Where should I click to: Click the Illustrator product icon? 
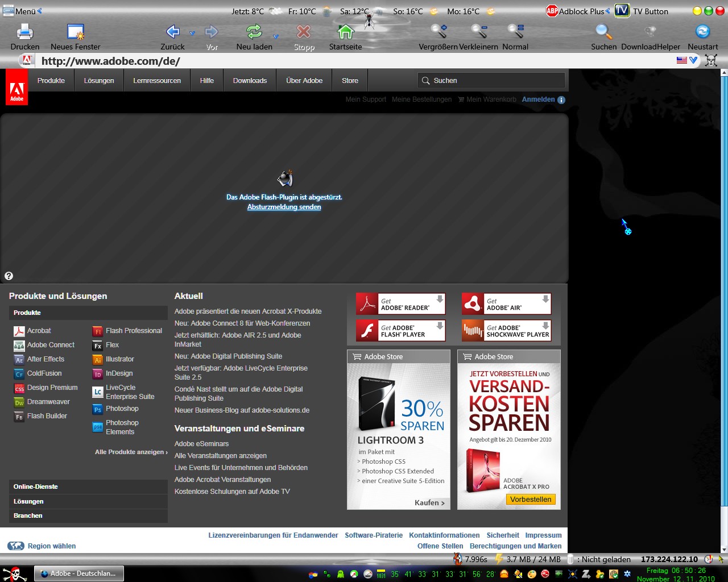coord(98,360)
